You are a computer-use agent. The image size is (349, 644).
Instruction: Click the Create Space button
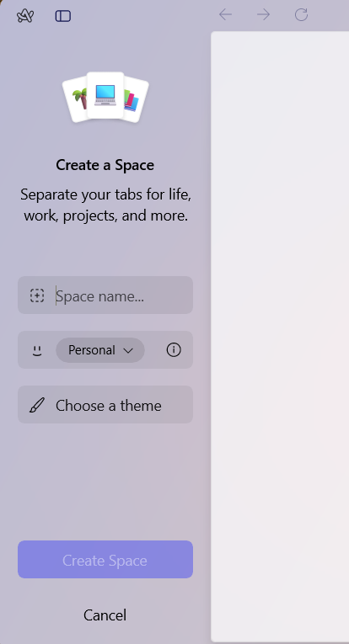coord(105,559)
